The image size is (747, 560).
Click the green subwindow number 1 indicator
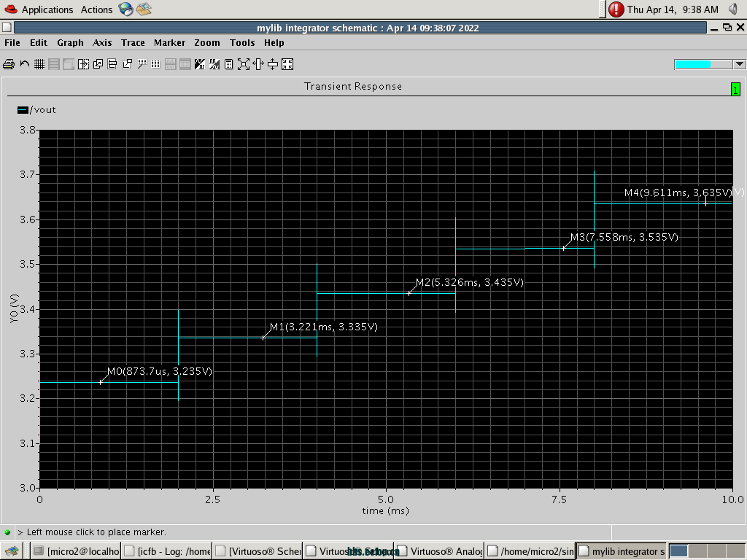pos(735,89)
